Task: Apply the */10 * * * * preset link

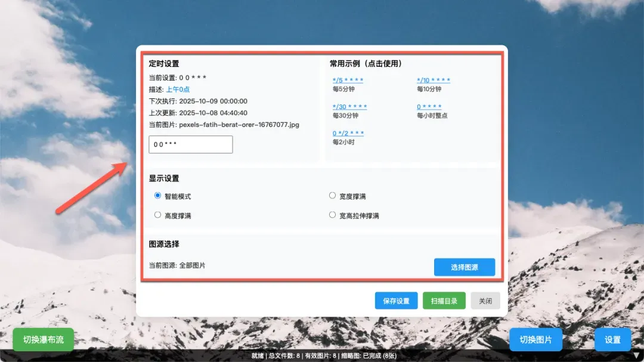Action: point(433,81)
